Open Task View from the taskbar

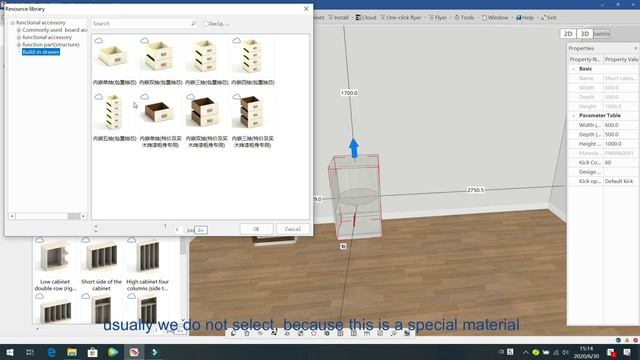point(30,352)
